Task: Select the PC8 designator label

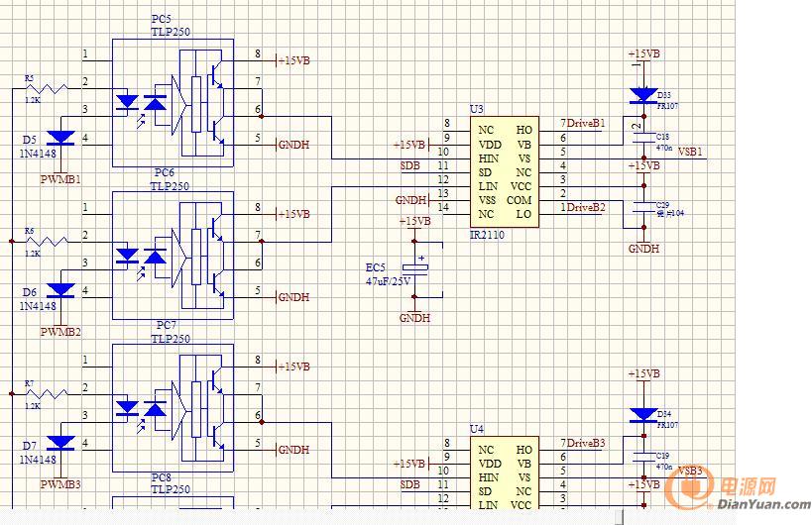Action: 161,477
